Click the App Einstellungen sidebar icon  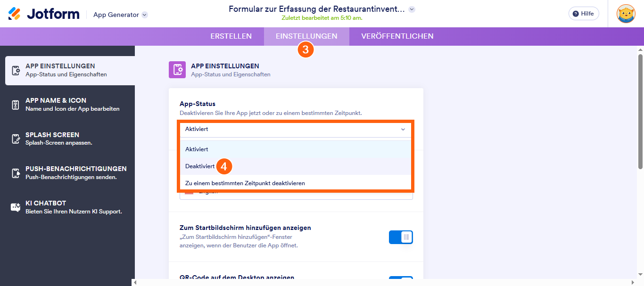click(16, 71)
